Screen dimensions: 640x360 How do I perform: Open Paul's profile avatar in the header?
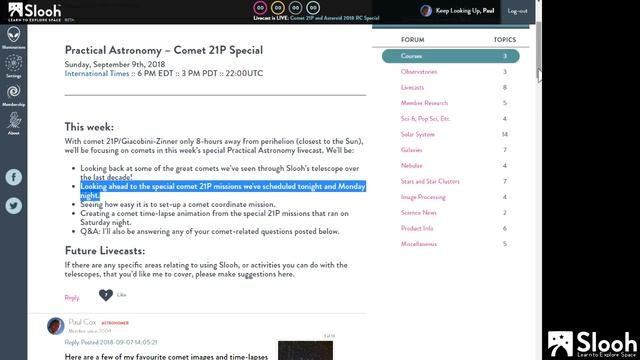tap(426, 11)
